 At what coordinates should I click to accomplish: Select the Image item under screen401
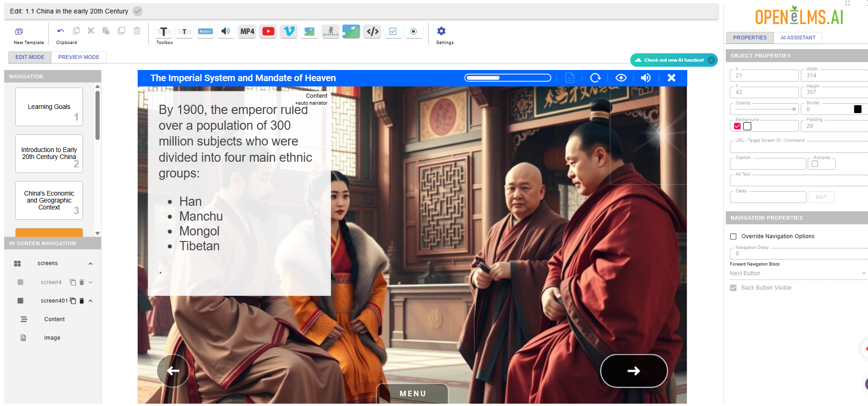point(52,338)
